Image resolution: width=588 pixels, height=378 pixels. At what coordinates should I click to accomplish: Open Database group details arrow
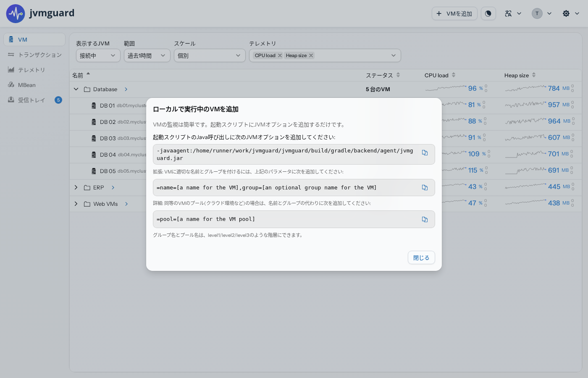coord(126,89)
